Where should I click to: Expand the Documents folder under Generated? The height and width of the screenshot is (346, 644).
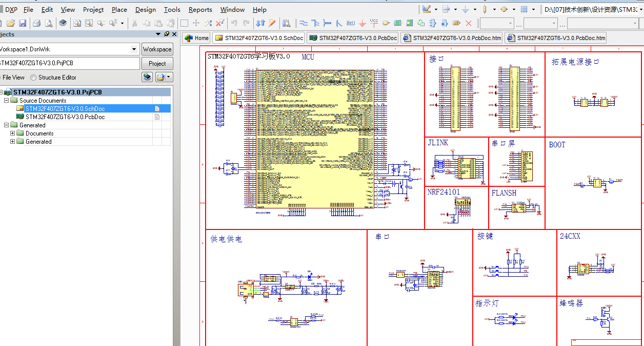click(x=13, y=133)
